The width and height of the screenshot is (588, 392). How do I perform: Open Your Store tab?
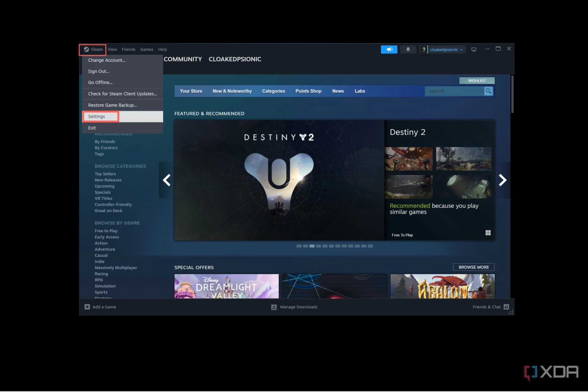(x=191, y=91)
